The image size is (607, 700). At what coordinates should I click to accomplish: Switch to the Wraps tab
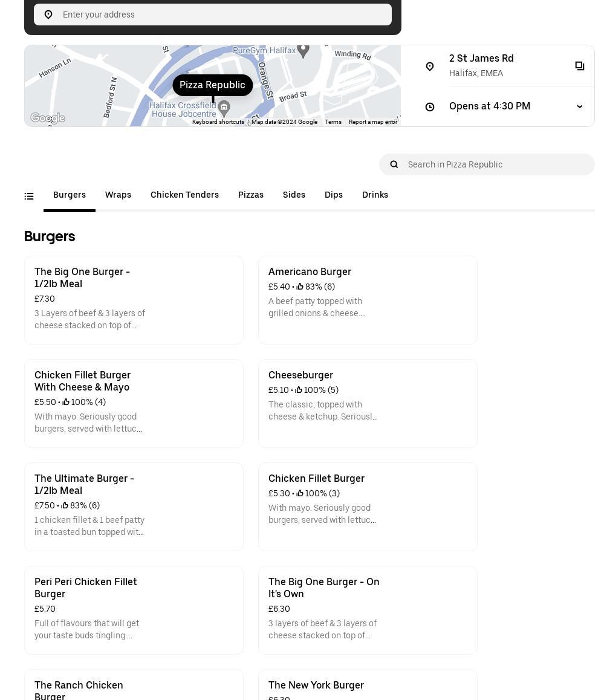point(118,195)
